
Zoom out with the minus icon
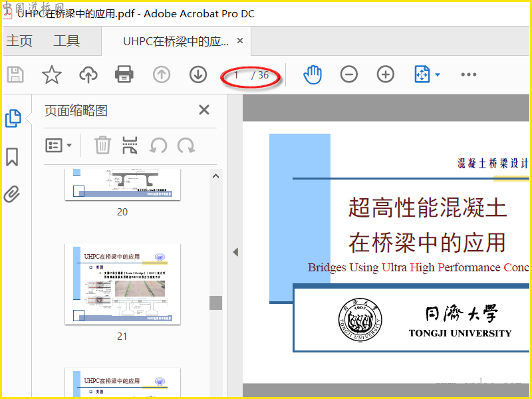pyautogui.click(x=348, y=74)
